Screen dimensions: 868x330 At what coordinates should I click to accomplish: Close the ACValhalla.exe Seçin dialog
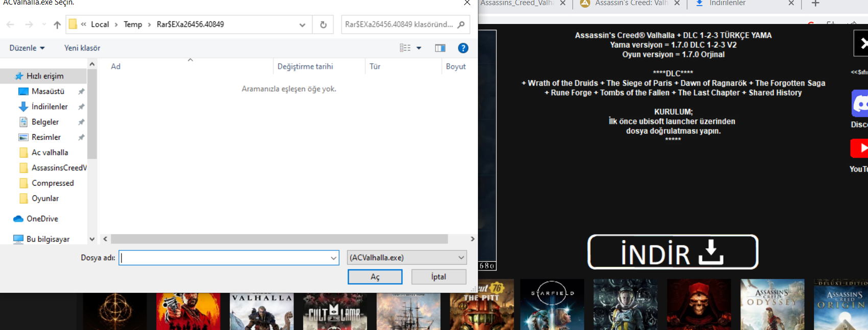467,3
